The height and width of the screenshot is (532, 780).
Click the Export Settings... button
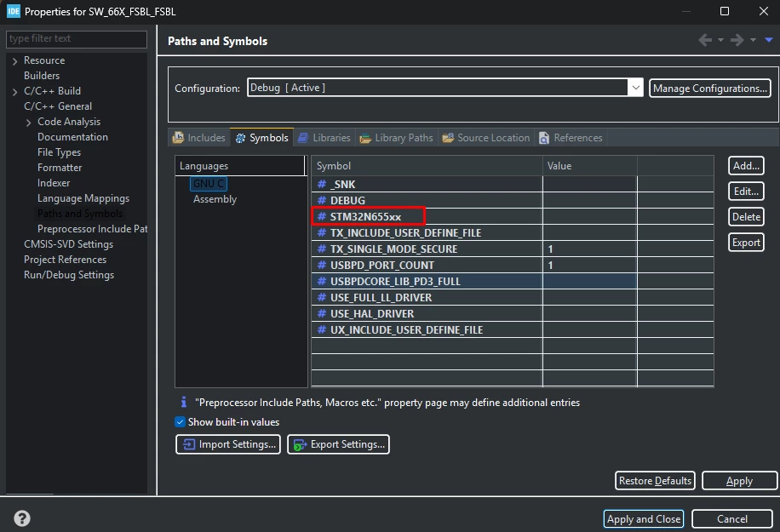click(x=338, y=444)
